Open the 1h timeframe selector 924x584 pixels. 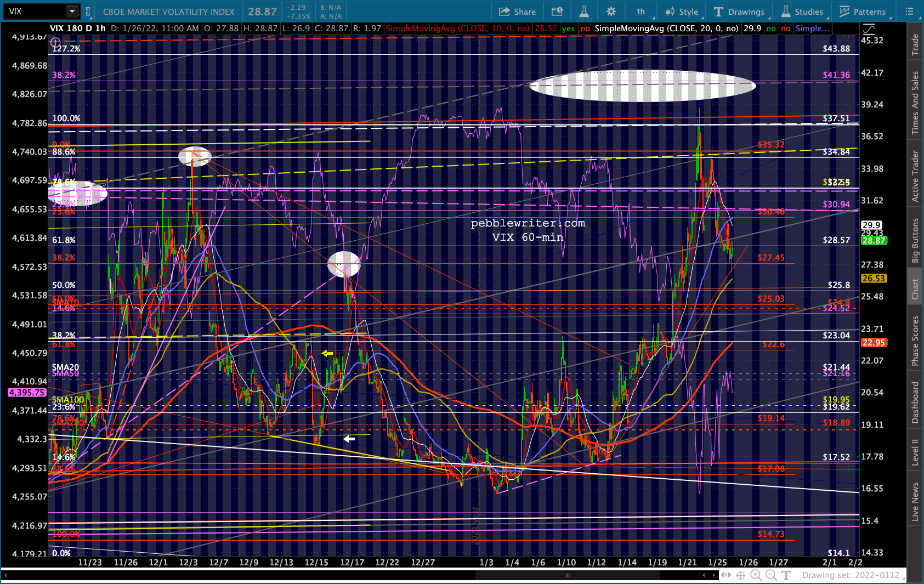click(640, 12)
